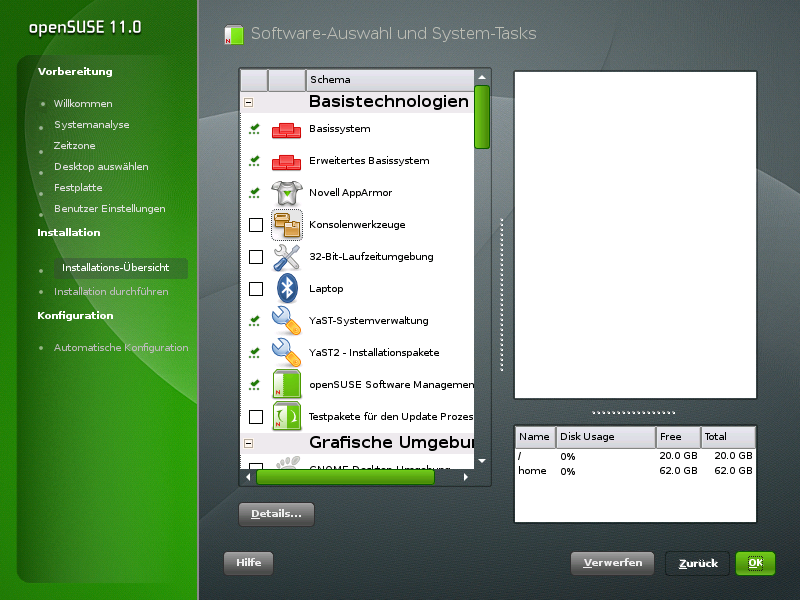The width and height of the screenshot is (800, 600).
Task: Click the vertical scrollbar thumb of the pattern list
Action: point(482,117)
